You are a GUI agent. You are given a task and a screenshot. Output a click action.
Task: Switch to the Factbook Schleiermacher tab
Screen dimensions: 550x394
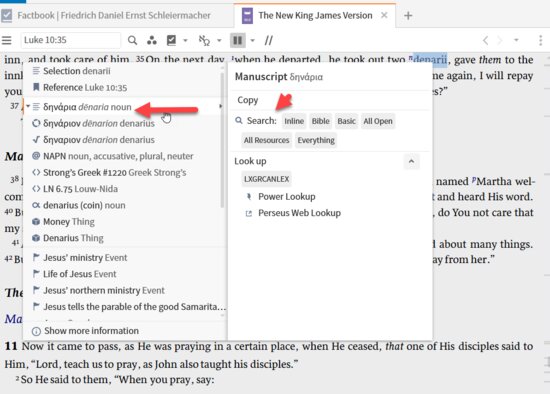(x=114, y=15)
